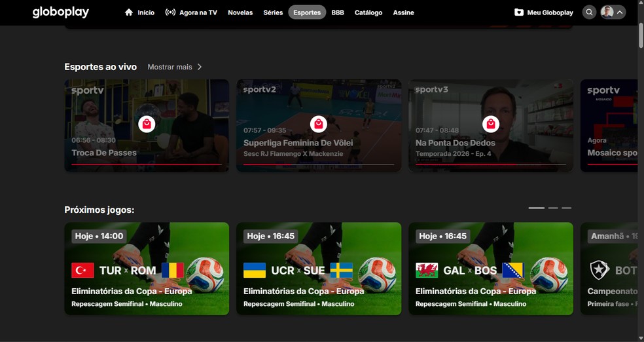Click the Bosnia flag icon
644x342 pixels.
pos(513,271)
